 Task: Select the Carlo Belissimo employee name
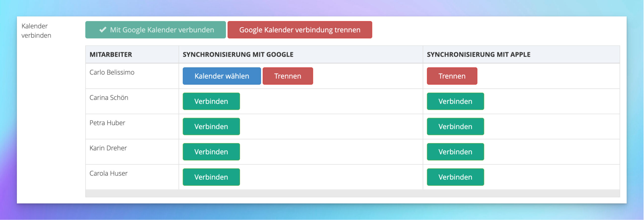[x=112, y=72]
